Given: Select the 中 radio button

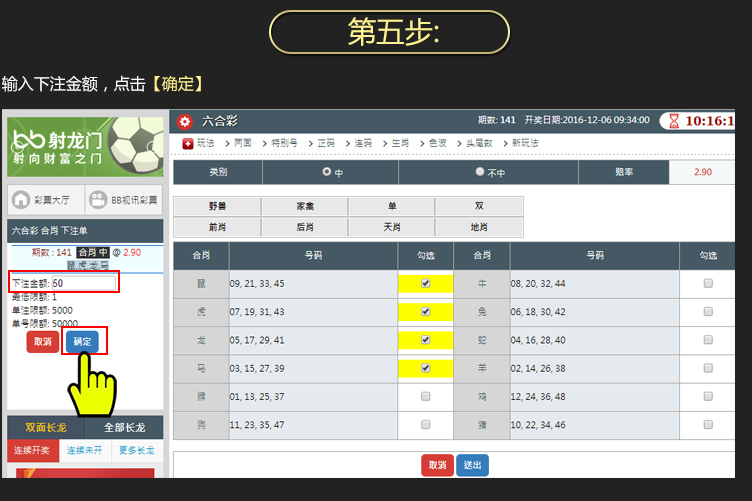Looking at the screenshot, I should 327,172.
